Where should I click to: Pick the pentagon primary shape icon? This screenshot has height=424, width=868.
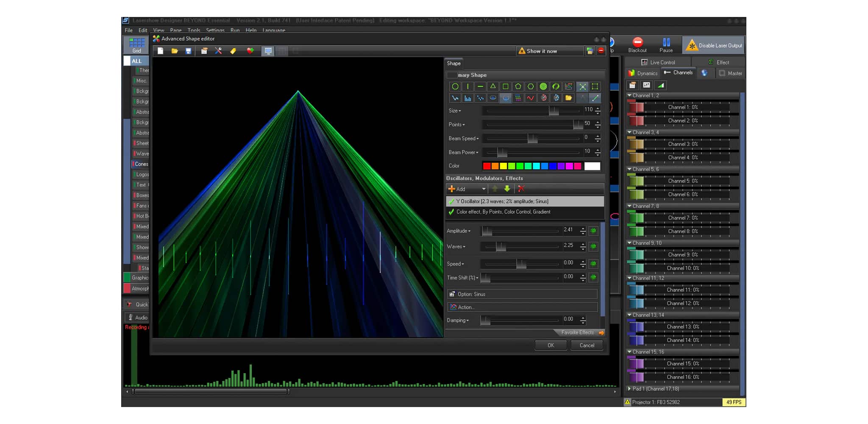[518, 86]
